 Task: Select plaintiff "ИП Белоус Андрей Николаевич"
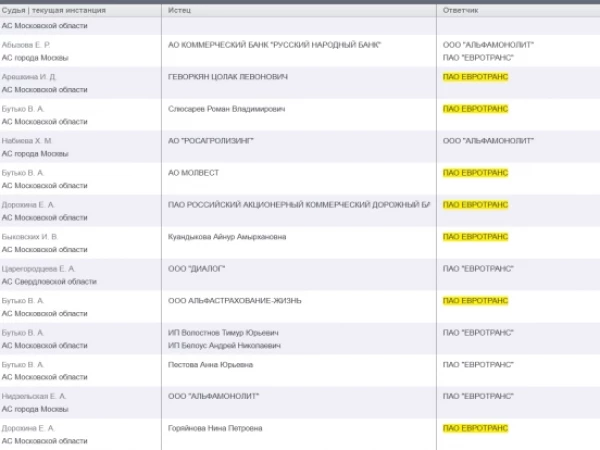point(224,346)
